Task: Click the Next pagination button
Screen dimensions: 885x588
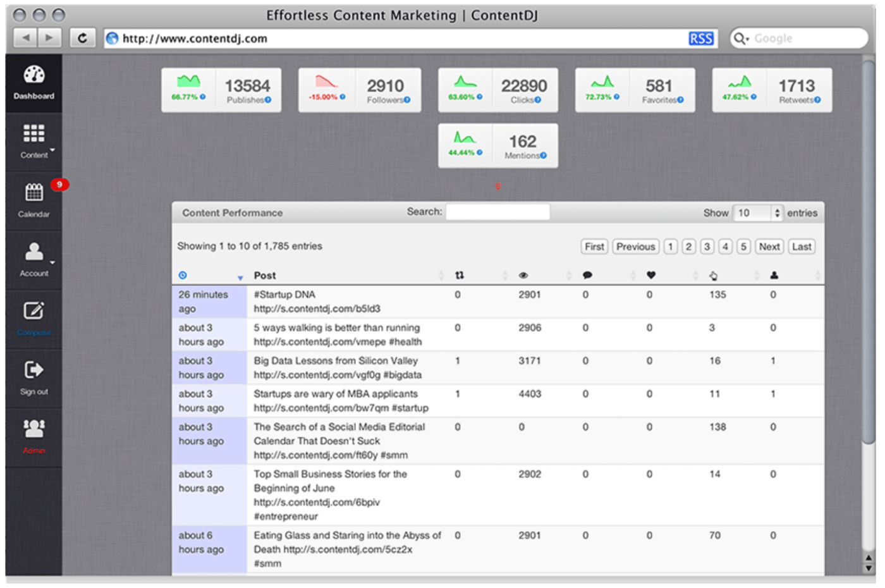Action: coord(769,247)
